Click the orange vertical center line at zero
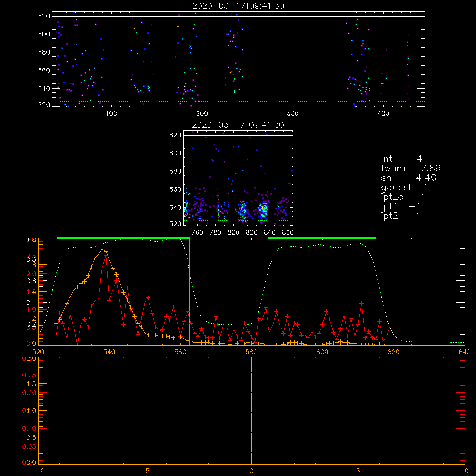This screenshot has height=476, width=476. 251,410
